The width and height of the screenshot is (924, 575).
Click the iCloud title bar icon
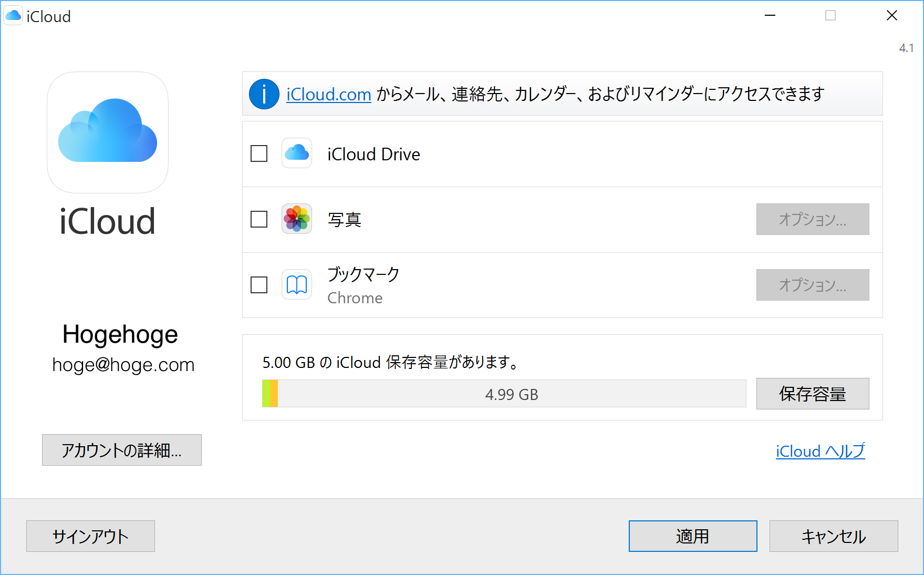click(x=13, y=16)
